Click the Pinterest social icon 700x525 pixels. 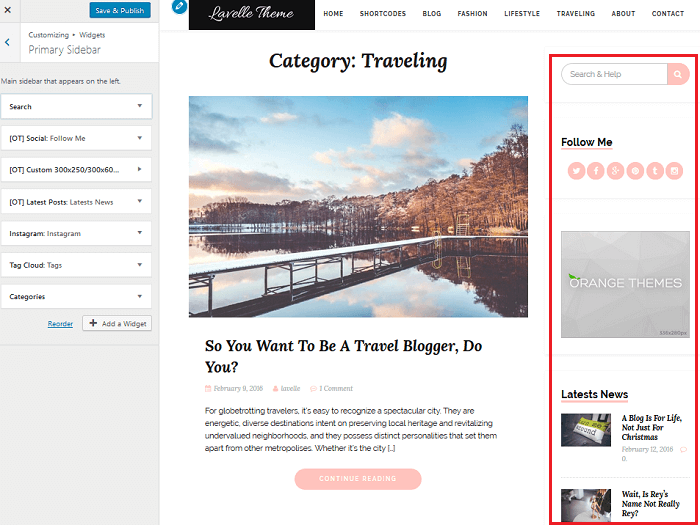click(635, 171)
